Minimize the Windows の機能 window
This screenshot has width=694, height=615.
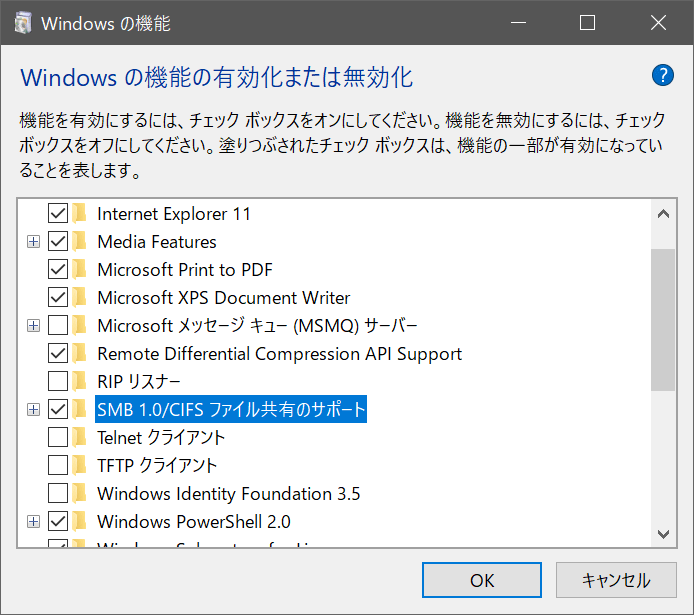click(x=518, y=22)
